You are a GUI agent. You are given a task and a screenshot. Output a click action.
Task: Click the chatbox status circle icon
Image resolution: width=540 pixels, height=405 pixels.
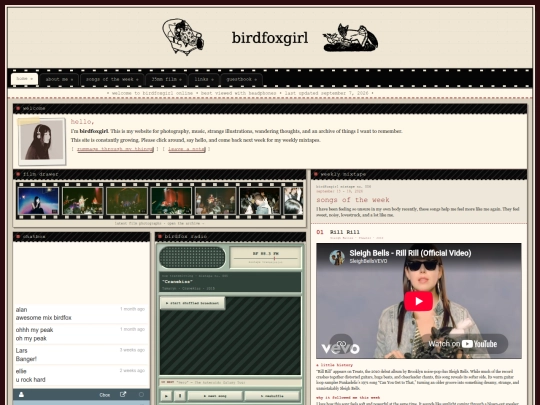[141, 395]
